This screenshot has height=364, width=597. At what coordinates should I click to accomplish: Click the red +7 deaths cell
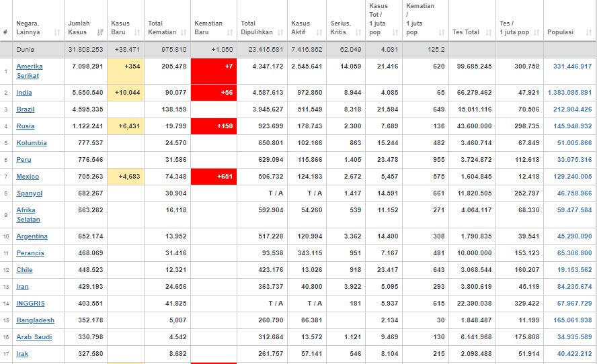point(214,71)
